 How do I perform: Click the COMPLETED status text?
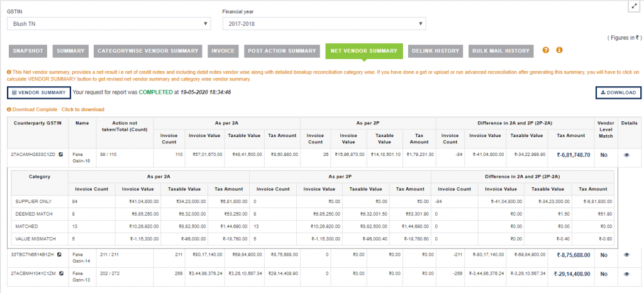(156, 93)
